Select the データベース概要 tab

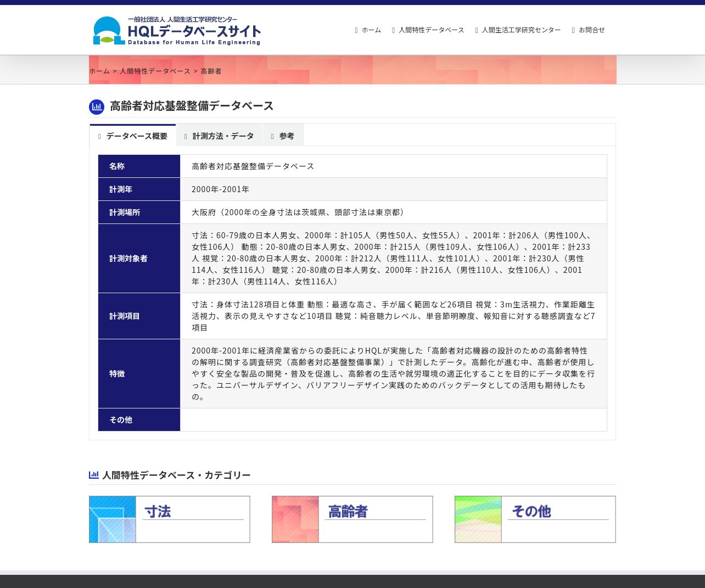133,136
